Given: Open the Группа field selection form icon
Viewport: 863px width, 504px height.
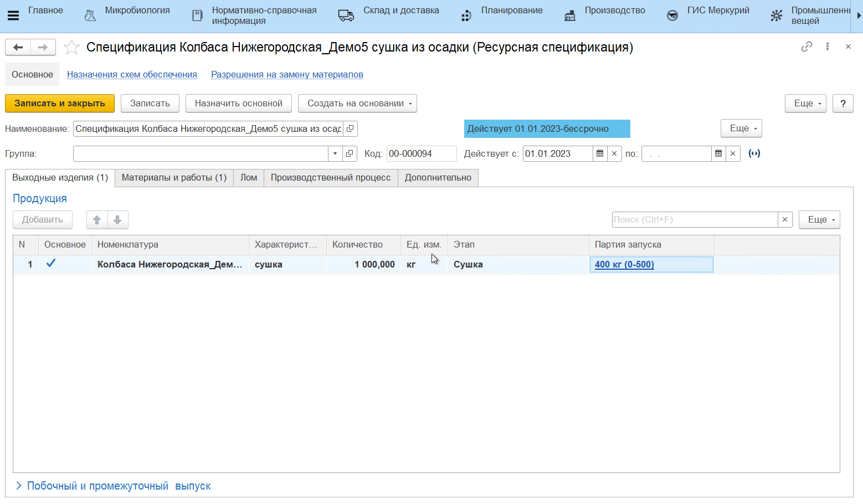Looking at the screenshot, I should coord(350,153).
